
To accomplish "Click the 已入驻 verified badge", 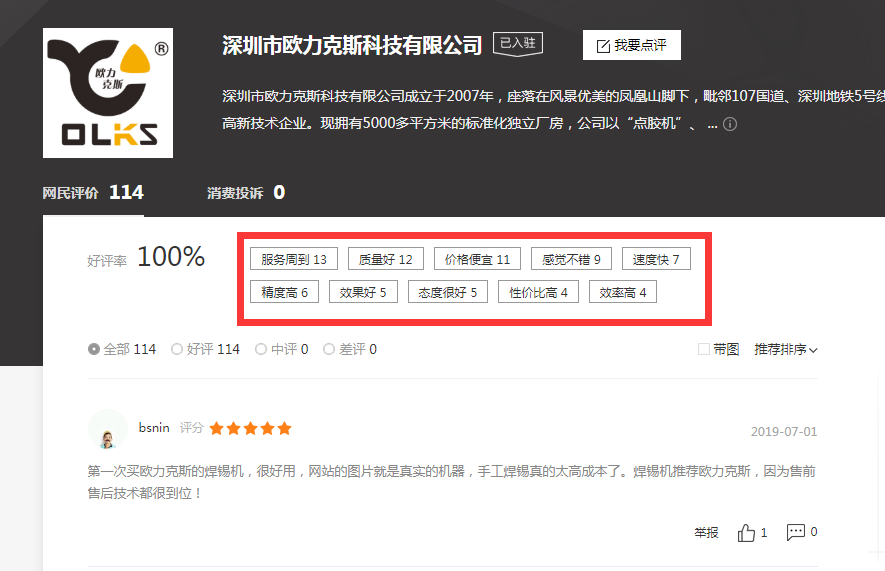I will [517, 44].
